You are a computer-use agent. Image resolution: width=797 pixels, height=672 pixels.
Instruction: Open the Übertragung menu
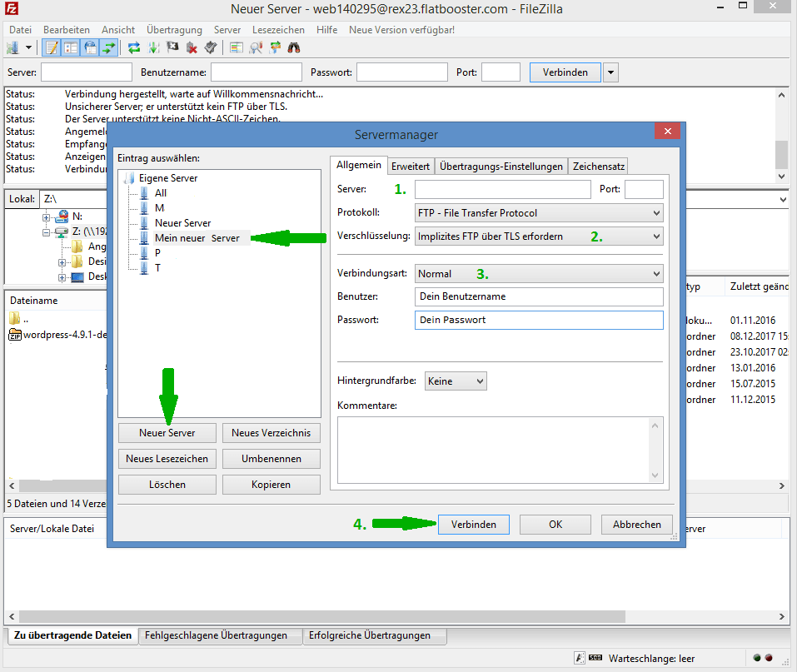[174, 30]
